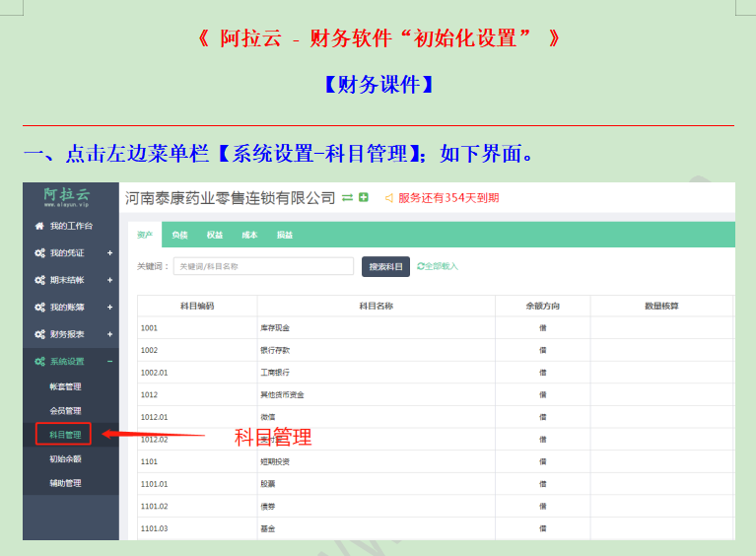Click the company name 河南泰康药业零售连锁有限公司

(x=230, y=198)
